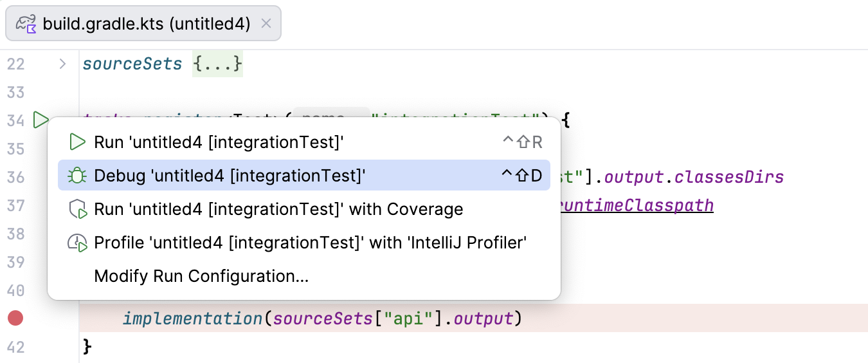Select Run 'untitled4 [integrationTest]' with Coverage

coord(304,209)
